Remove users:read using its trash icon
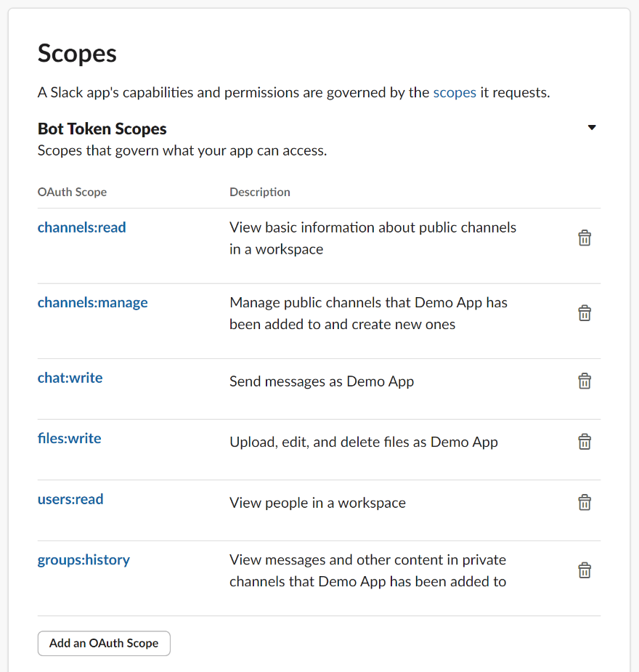Viewport: 639px width, 672px height. (x=584, y=503)
